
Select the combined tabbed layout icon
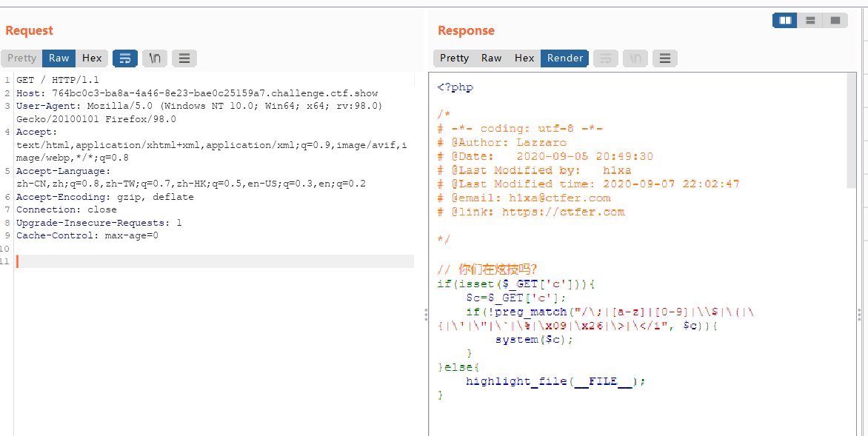tap(835, 21)
